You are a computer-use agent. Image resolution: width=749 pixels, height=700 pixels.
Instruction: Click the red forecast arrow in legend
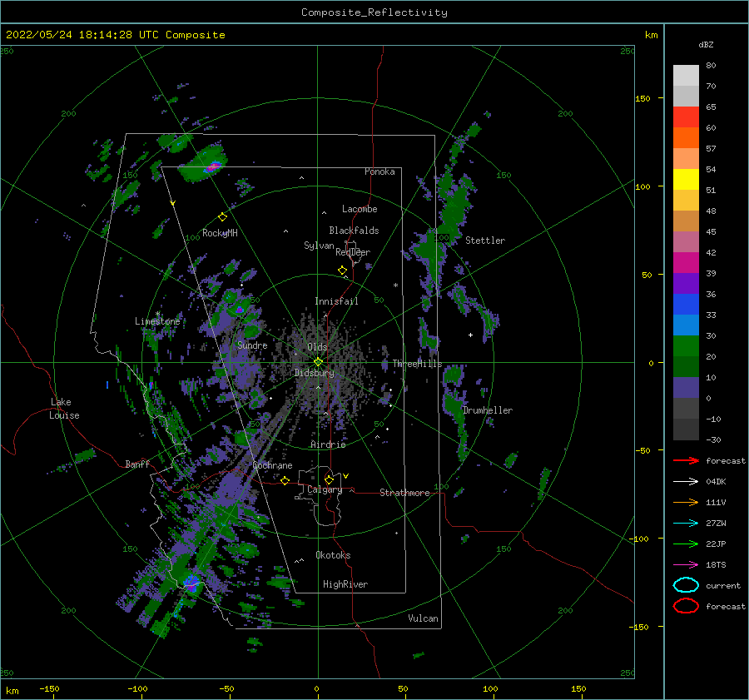(686, 460)
